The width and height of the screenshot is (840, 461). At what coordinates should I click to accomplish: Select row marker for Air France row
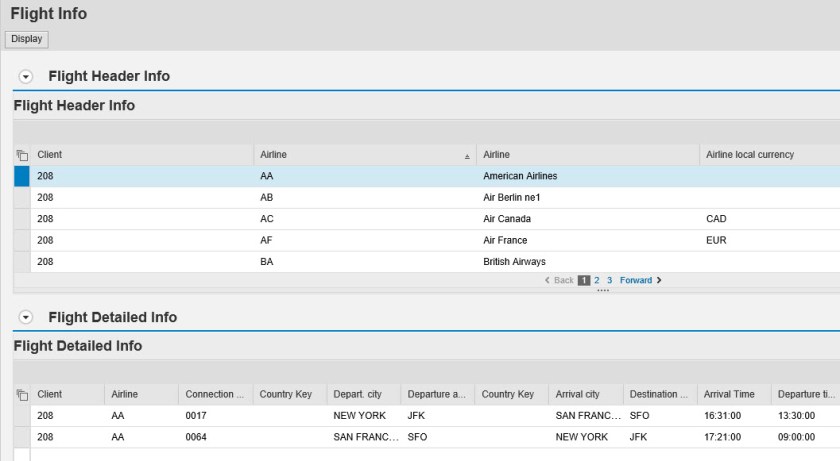tap(22, 240)
